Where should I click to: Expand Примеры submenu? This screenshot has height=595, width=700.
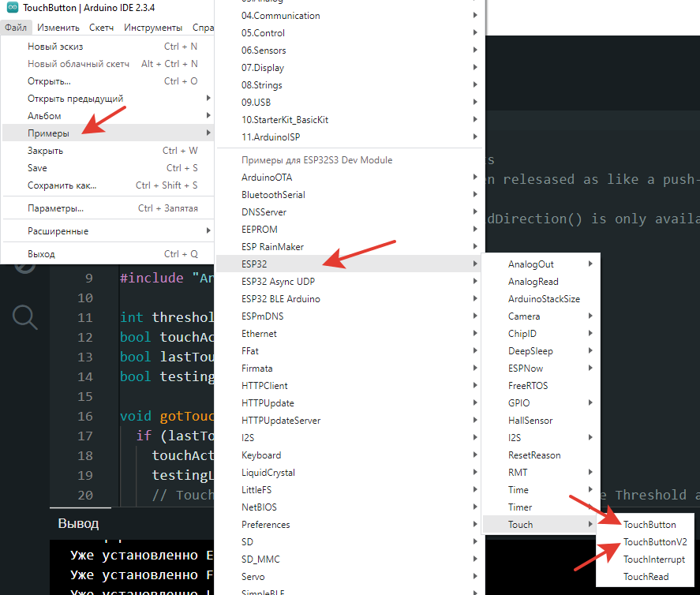point(108,133)
